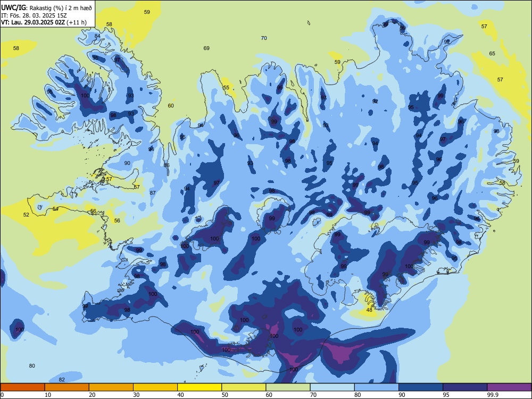The image size is (532, 399).
Task: Click the dark orange 0–10 legend swatch
Action: coord(22,387)
